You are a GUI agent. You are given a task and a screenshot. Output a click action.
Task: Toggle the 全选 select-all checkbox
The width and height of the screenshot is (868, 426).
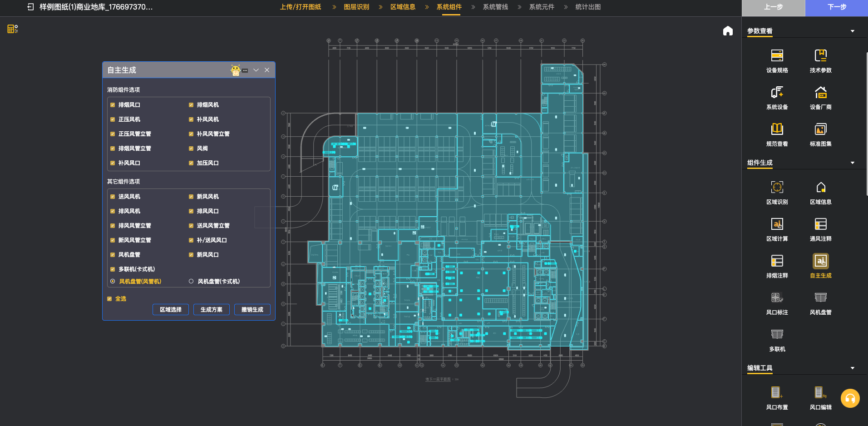[x=109, y=299]
